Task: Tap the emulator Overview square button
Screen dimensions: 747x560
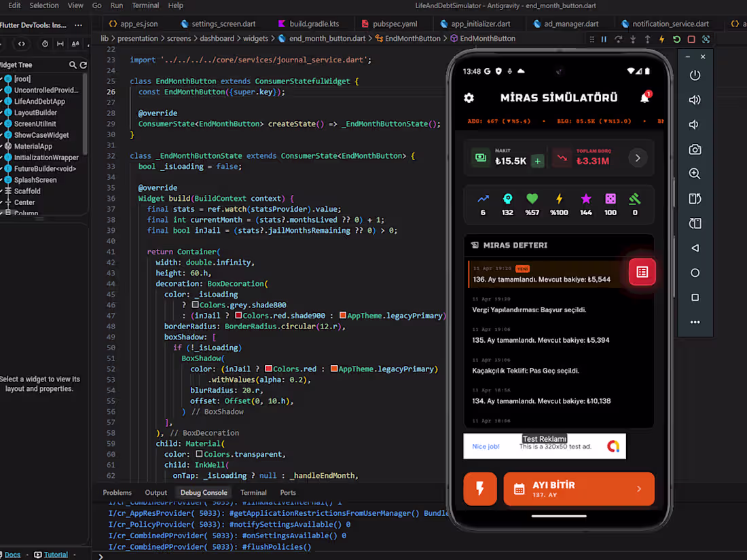Action: tap(695, 297)
